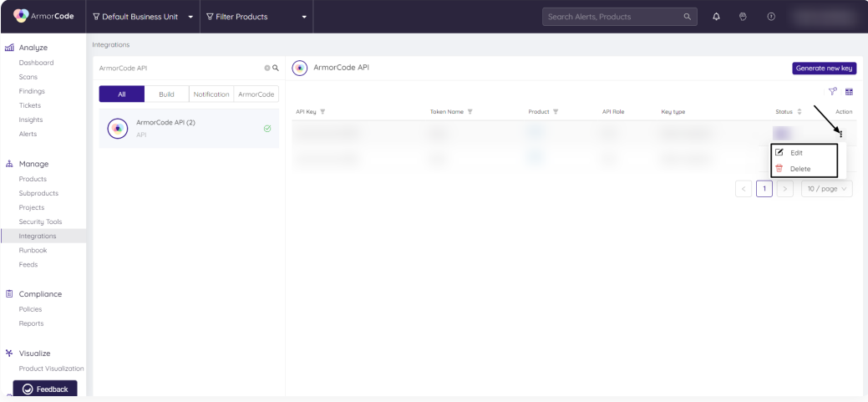The width and height of the screenshot is (868, 402).
Task: Click the Token Name column filter icon
Action: (470, 112)
